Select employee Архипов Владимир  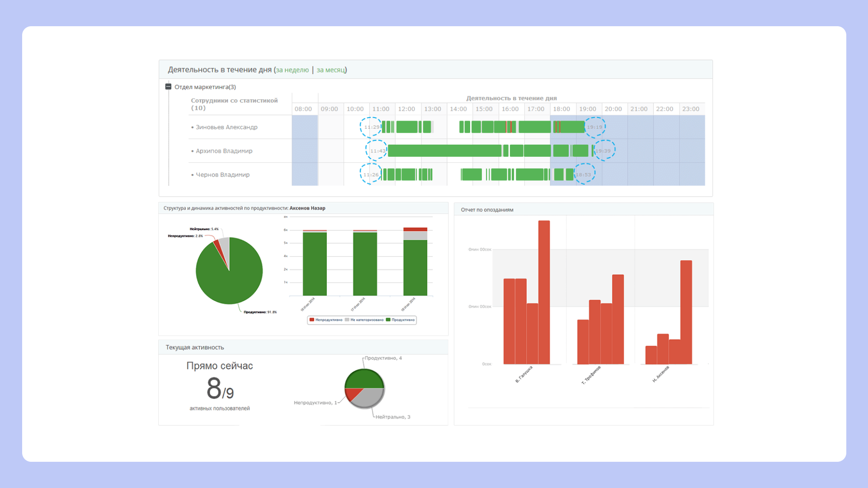click(x=224, y=151)
